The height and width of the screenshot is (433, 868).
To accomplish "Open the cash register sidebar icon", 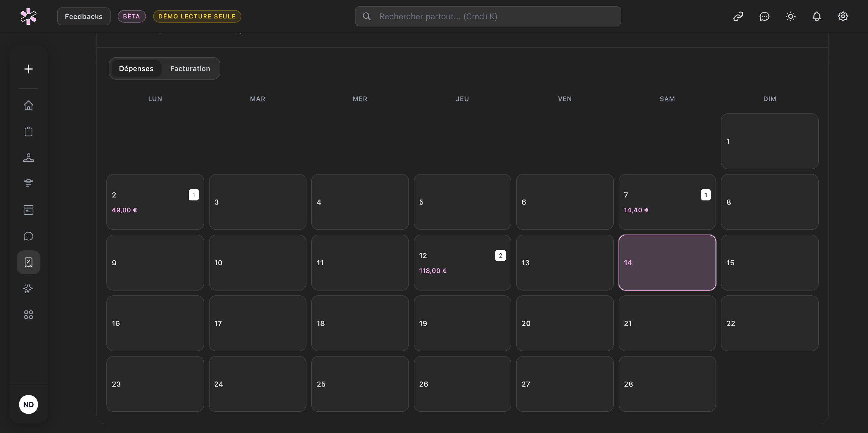I will pyautogui.click(x=28, y=210).
